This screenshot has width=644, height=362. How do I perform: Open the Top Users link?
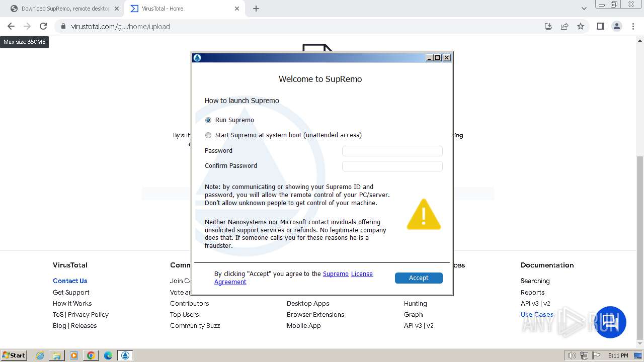[x=184, y=315]
